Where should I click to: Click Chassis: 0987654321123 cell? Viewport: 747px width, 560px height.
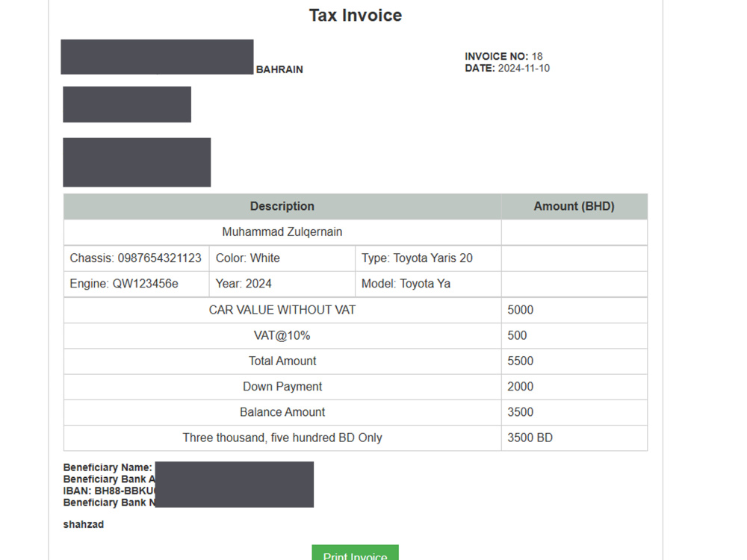coord(136,258)
